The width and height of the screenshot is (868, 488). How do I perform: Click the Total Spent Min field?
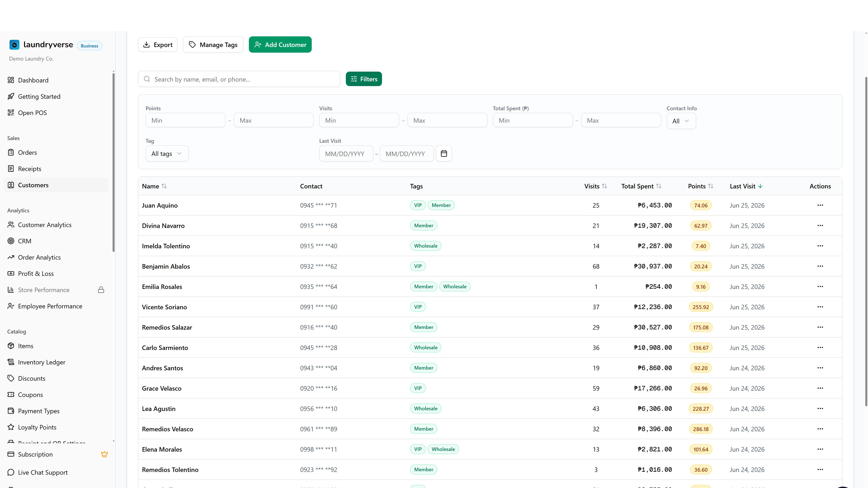[x=533, y=120]
